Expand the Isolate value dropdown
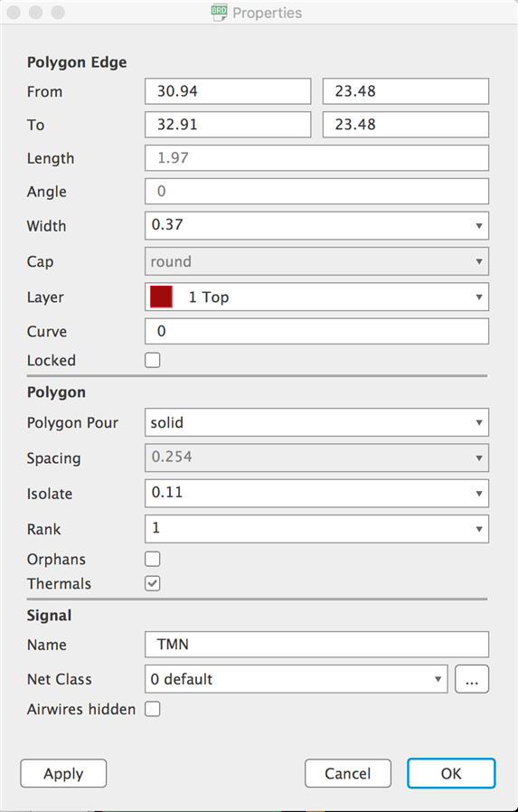 (316, 494)
